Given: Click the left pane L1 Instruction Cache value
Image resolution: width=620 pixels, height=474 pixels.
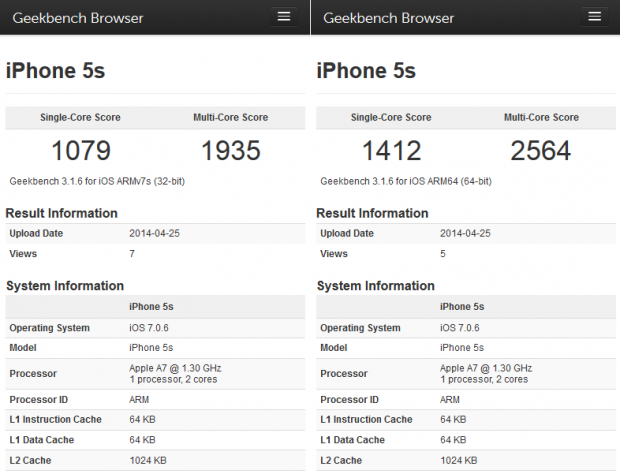Looking at the screenshot, I should [142, 419].
